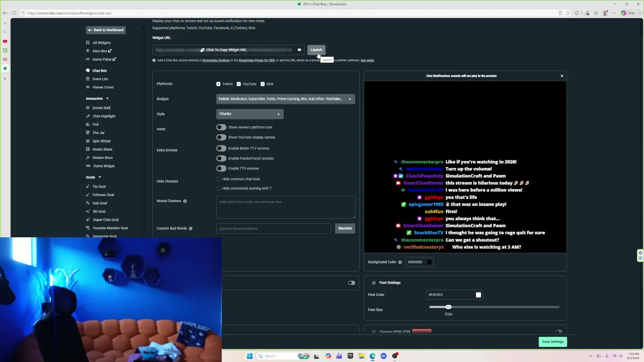Image resolution: width=644 pixels, height=362 pixels.
Task: Click Background Color info icon
Action: [x=400, y=262]
